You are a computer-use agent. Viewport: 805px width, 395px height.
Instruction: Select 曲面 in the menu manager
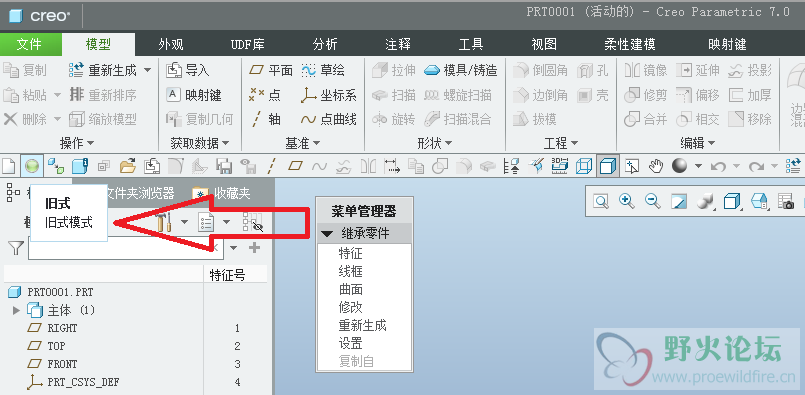351,290
